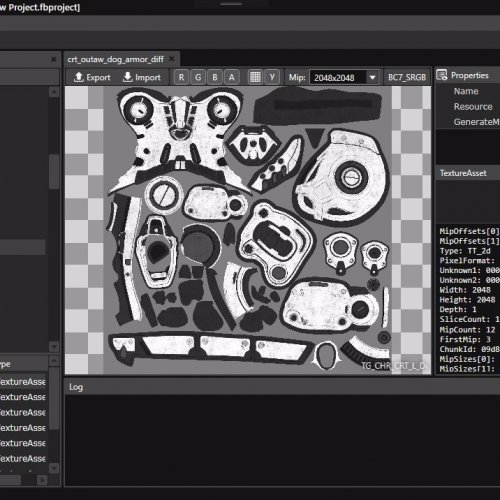Close the left data explorer panel

tap(53, 59)
